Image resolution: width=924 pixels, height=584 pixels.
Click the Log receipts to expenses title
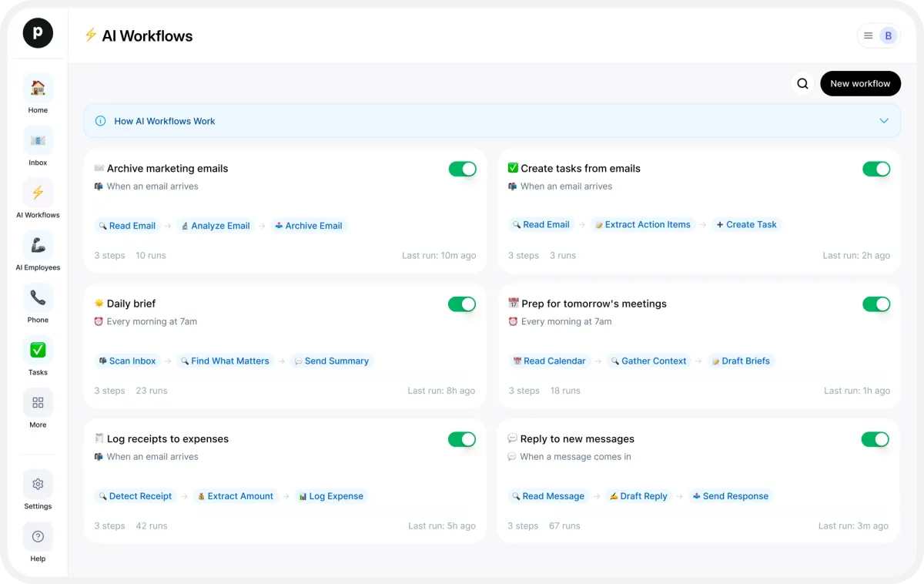point(167,438)
